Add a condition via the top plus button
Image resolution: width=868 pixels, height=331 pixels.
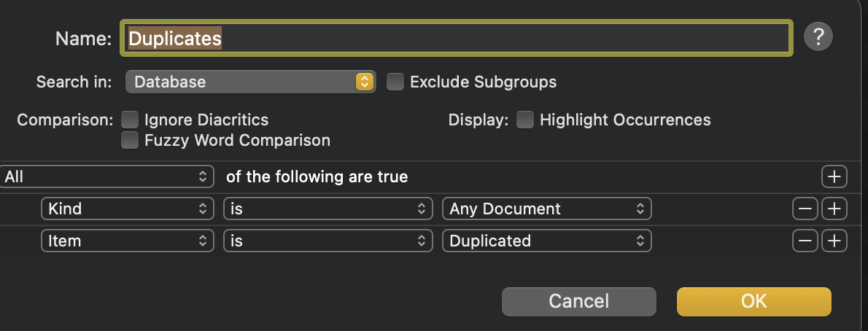pos(834,176)
